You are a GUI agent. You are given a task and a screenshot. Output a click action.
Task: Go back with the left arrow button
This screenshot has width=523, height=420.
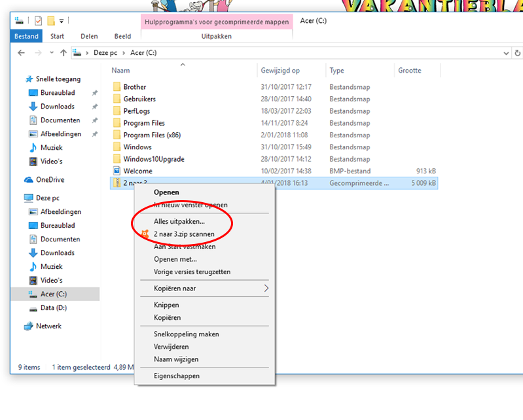point(21,53)
